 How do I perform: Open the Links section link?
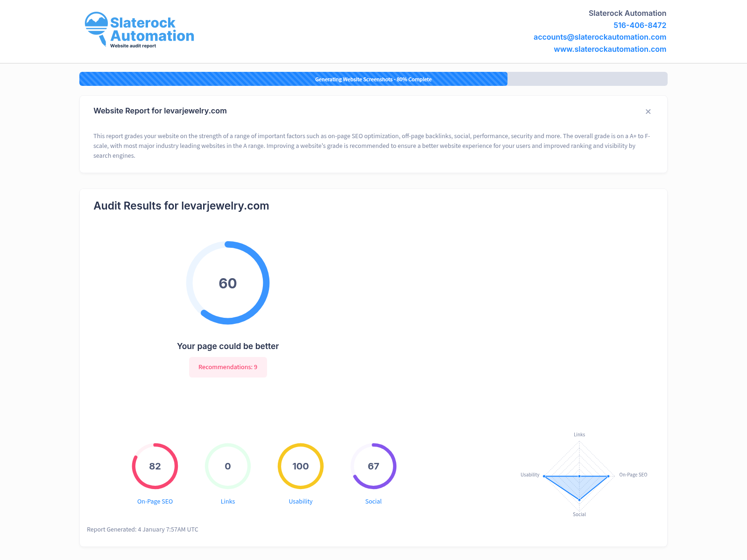(x=228, y=501)
